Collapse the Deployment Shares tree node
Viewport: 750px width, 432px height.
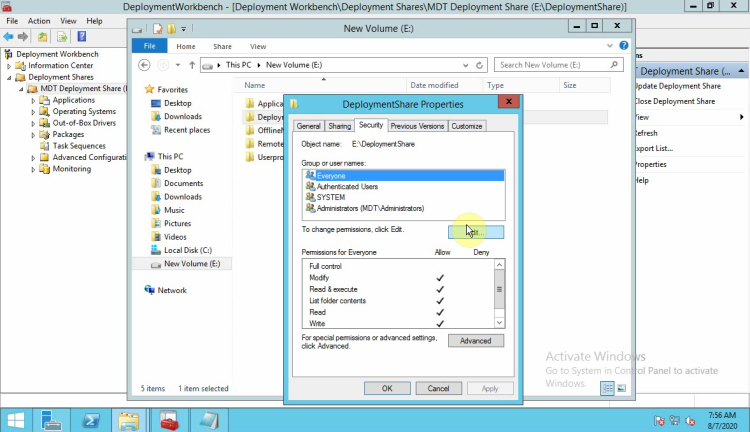click(9, 77)
